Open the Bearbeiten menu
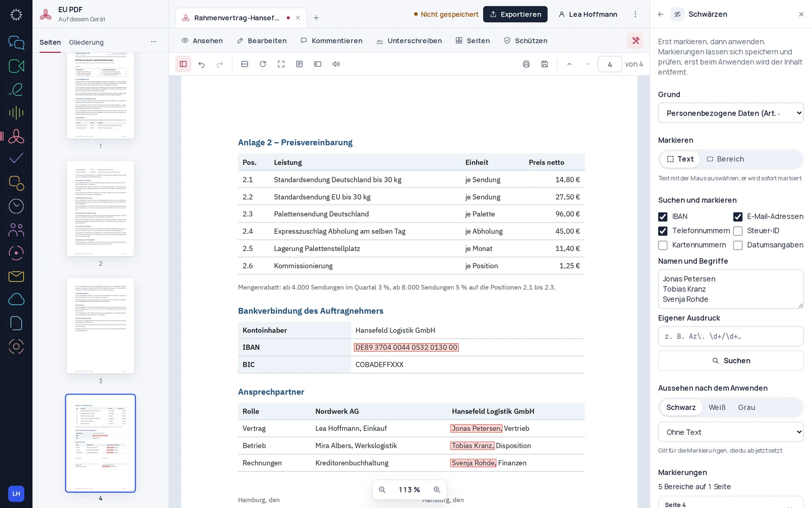812x508 pixels. (x=262, y=41)
